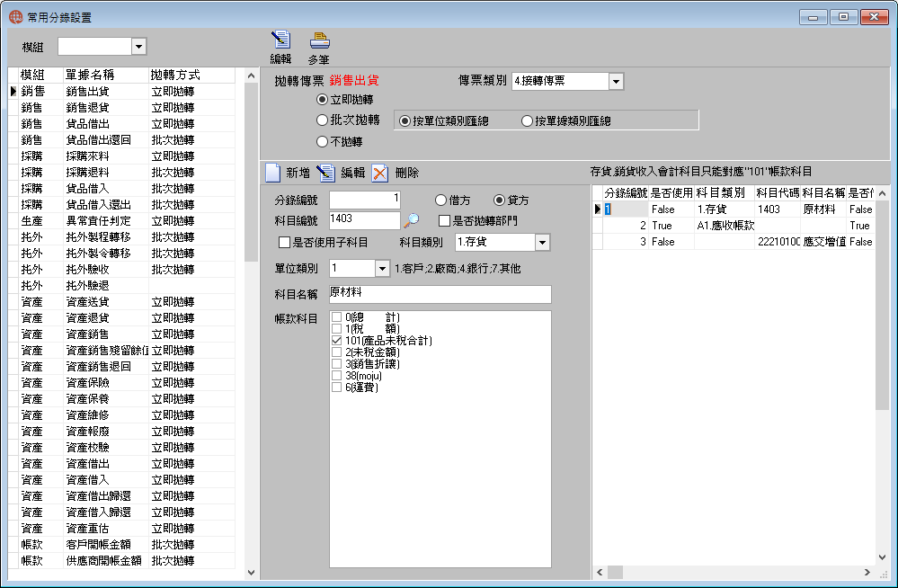Click the 科目代碼 column header
This screenshot has width=898, height=588.
coord(778,193)
